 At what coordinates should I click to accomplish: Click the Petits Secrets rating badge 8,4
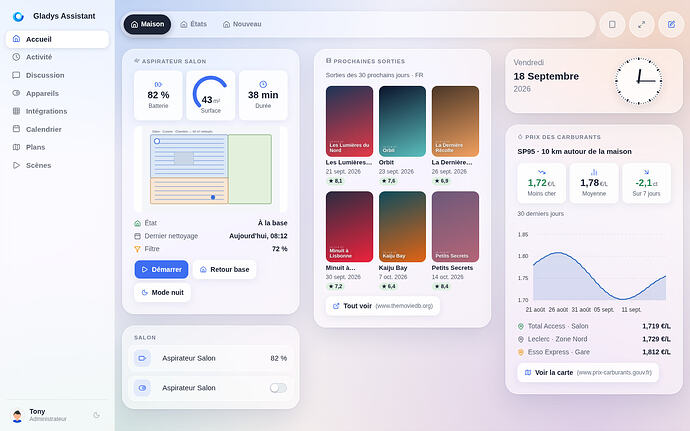coord(441,286)
